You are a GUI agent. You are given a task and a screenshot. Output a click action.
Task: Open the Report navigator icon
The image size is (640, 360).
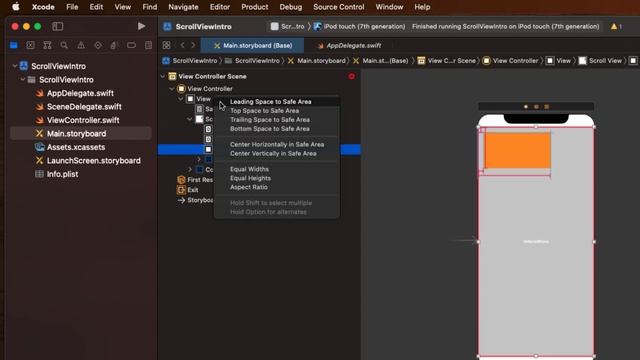(x=148, y=45)
